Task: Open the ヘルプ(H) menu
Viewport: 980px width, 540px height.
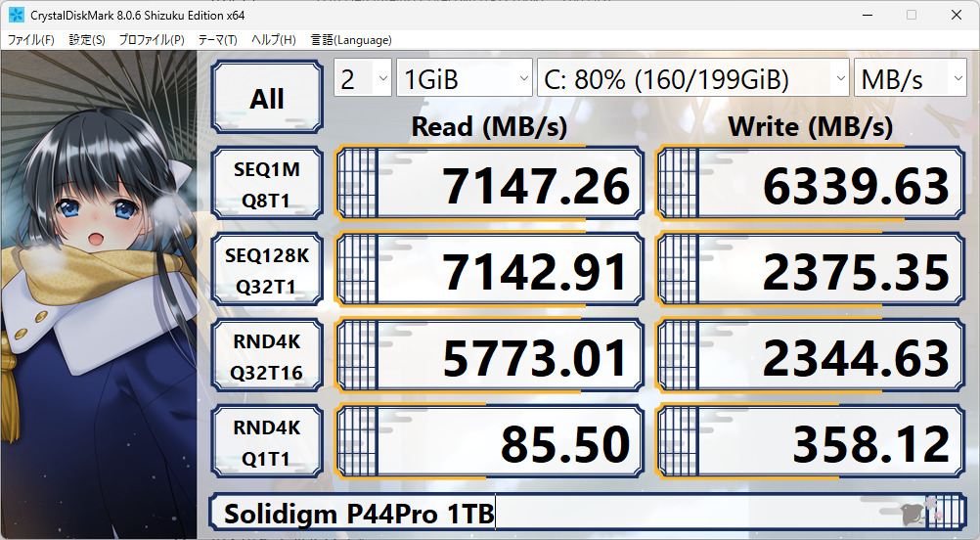Action: tap(274, 40)
